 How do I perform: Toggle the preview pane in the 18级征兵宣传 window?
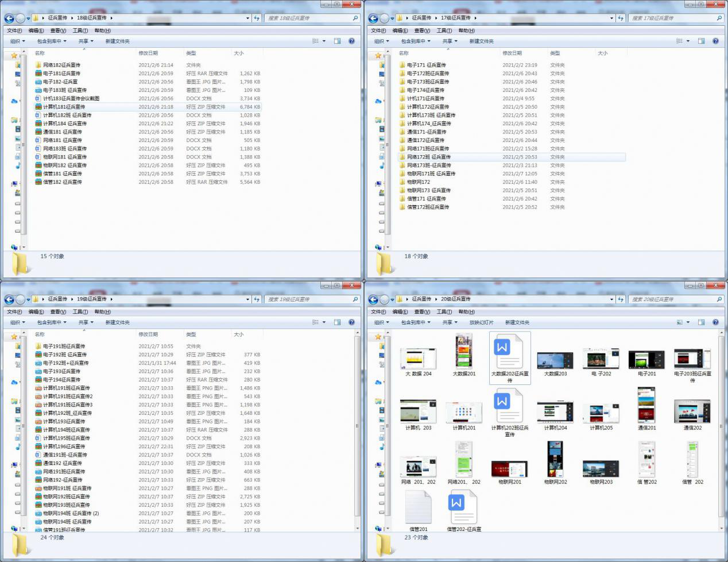pyautogui.click(x=337, y=41)
